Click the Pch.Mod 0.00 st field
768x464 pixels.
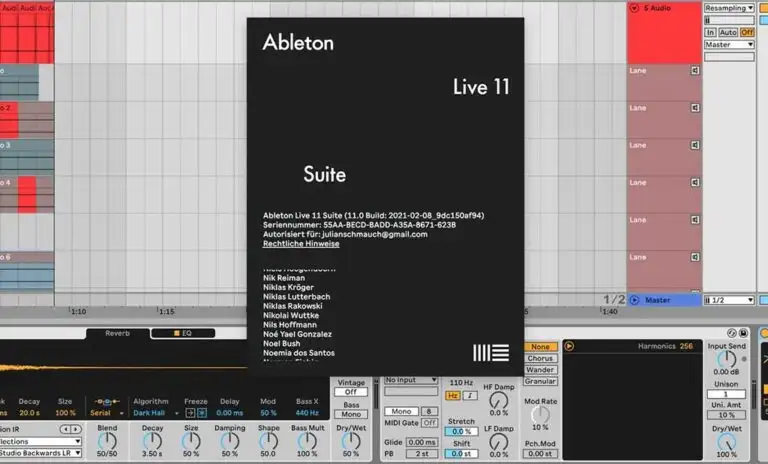[540, 454]
